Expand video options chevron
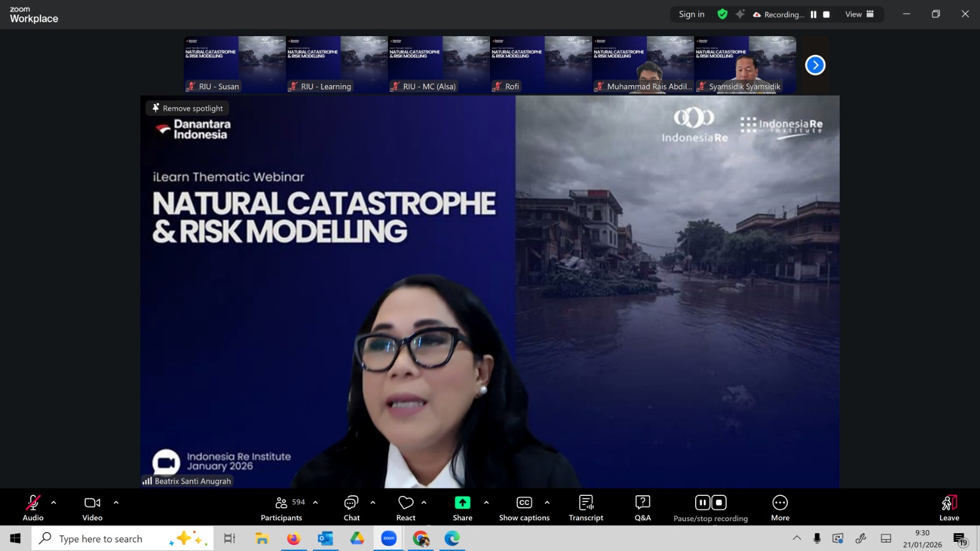This screenshot has height=551, width=980. [x=116, y=503]
